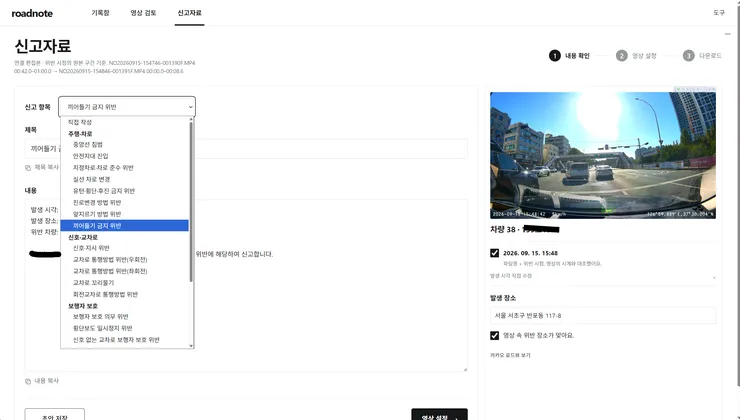Click the 영상 설정 next button

click(439, 415)
